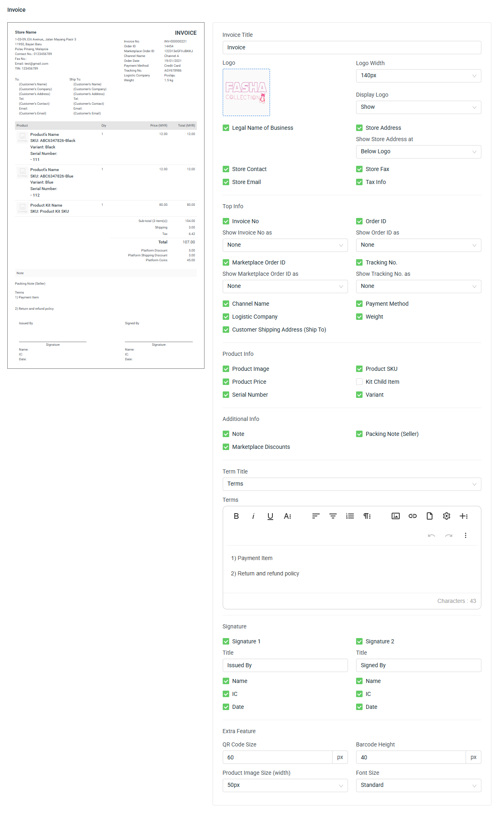504x816 pixels.
Task: Click the FASHA Collection logo upload box
Action: 246,93
